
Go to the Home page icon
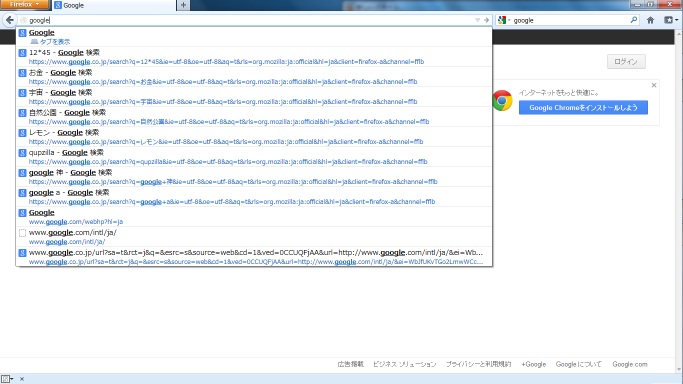650,20
